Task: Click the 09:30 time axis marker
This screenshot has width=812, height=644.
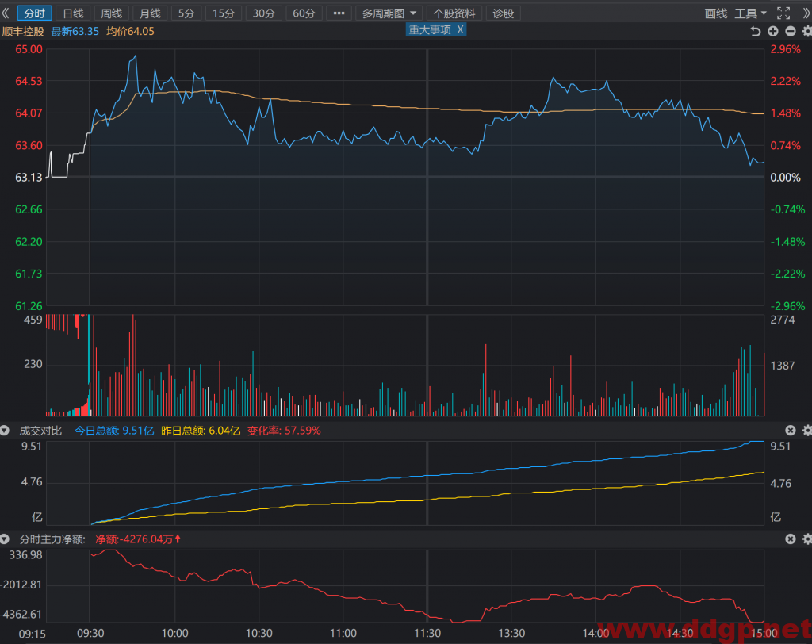Action: click(x=90, y=634)
